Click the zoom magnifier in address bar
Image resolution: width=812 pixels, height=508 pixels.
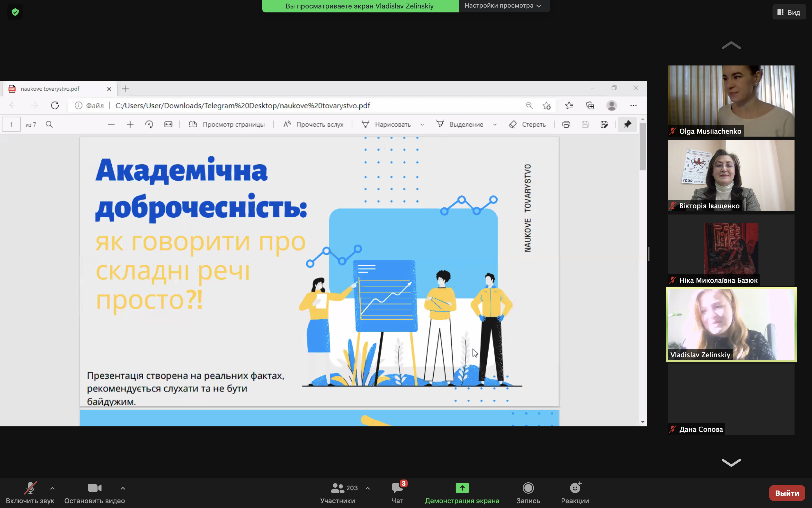(x=529, y=106)
